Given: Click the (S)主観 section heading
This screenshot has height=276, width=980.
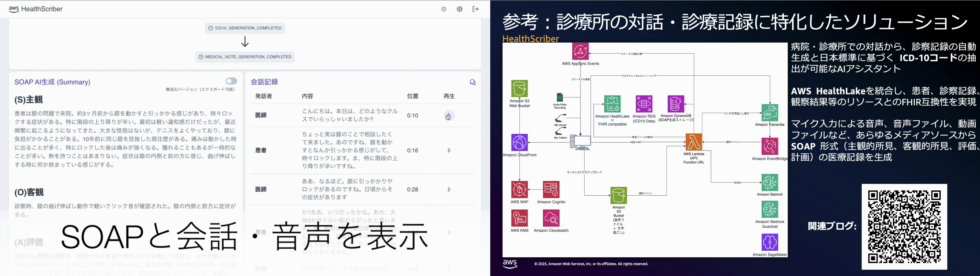Looking at the screenshot, I should click(29, 100).
